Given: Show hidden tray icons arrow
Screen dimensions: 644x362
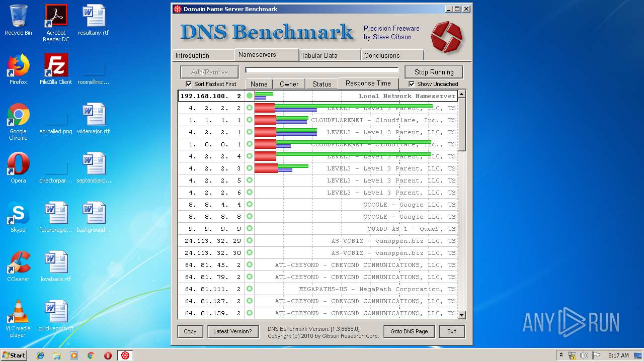Looking at the screenshot, I should point(561,355).
